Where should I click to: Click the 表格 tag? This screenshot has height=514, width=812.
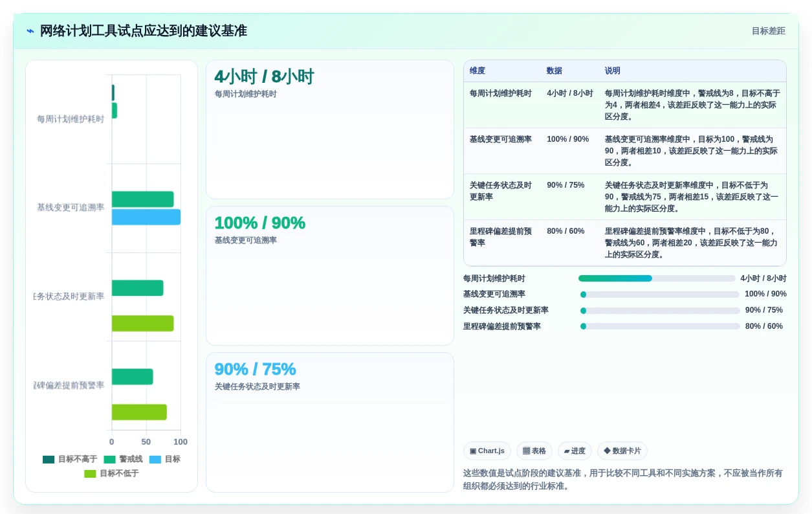point(534,451)
